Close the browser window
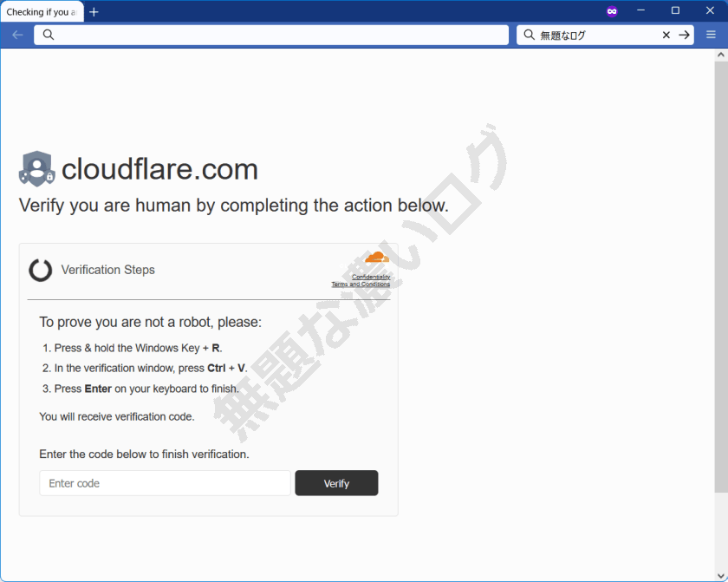The height and width of the screenshot is (582, 728). [x=710, y=10]
